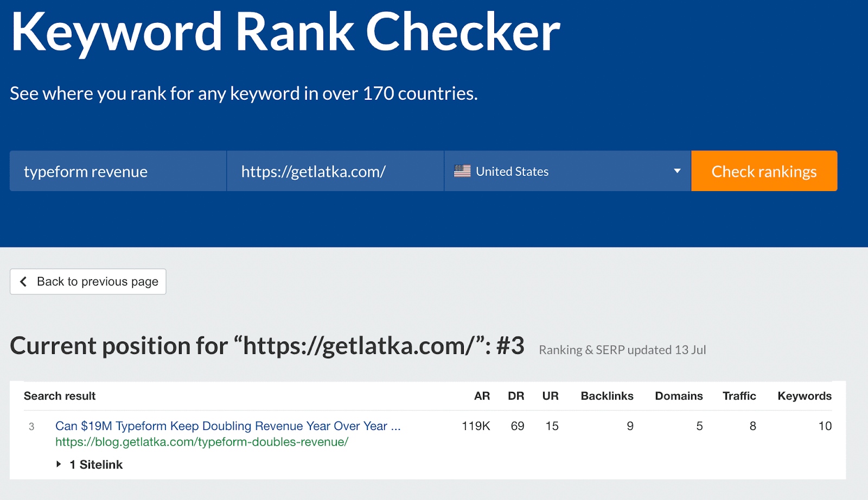The height and width of the screenshot is (500, 868).
Task: Click the Ranking & SERP updated 13 Jul text
Action: tap(622, 350)
